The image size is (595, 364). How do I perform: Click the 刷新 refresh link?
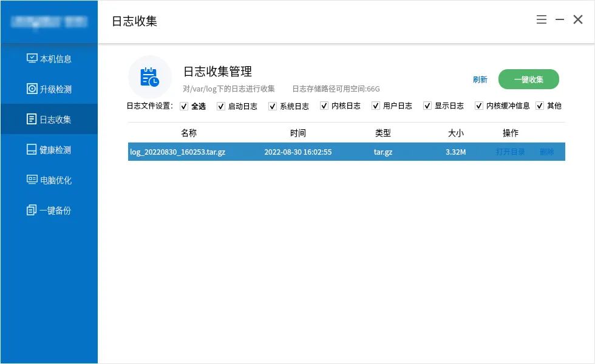click(x=480, y=79)
